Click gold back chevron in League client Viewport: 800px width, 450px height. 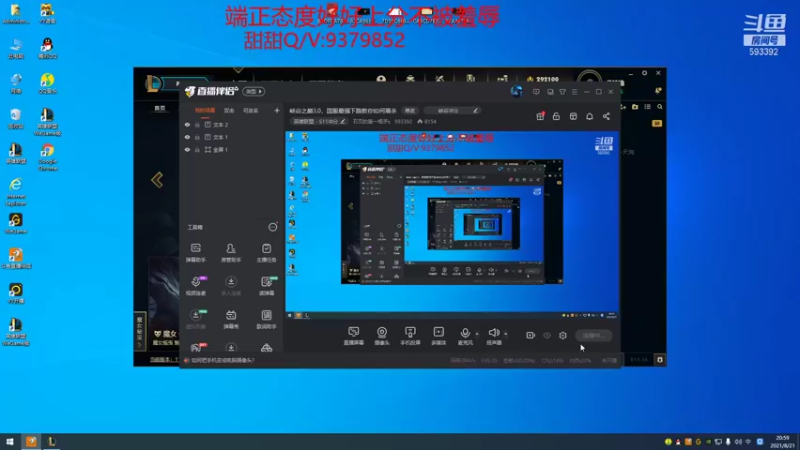click(157, 180)
